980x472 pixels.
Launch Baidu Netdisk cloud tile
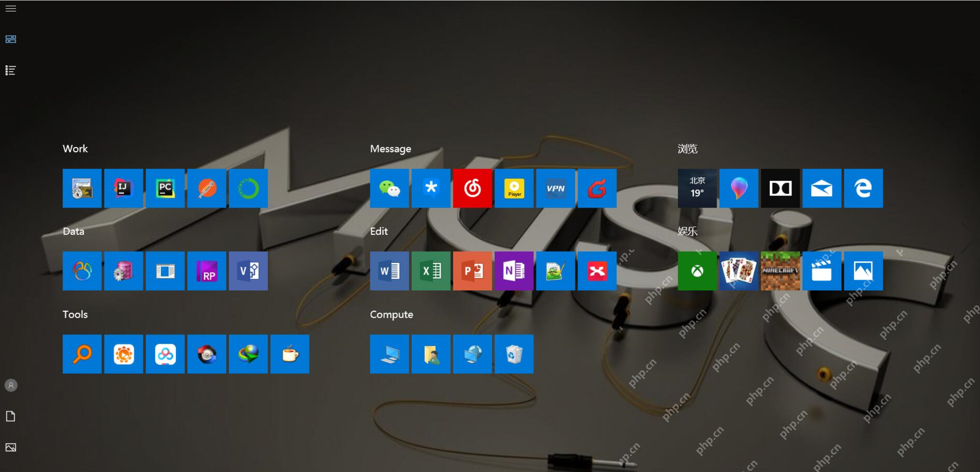coord(165,354)
